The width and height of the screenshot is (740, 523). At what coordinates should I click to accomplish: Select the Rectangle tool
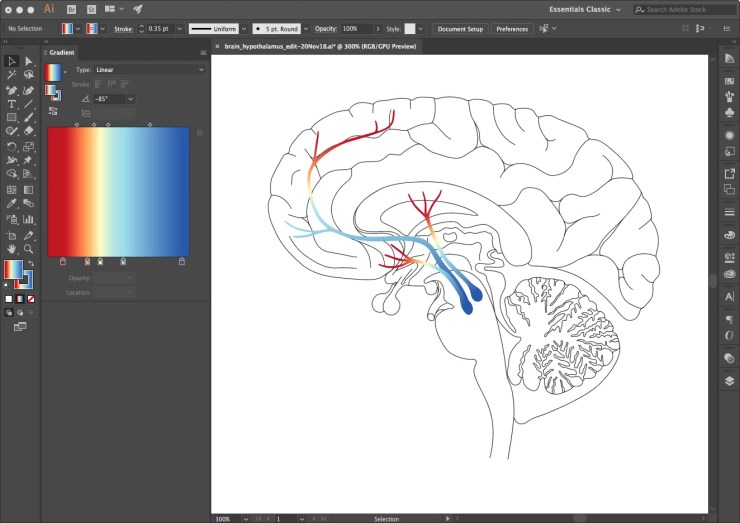click(11, 117)
